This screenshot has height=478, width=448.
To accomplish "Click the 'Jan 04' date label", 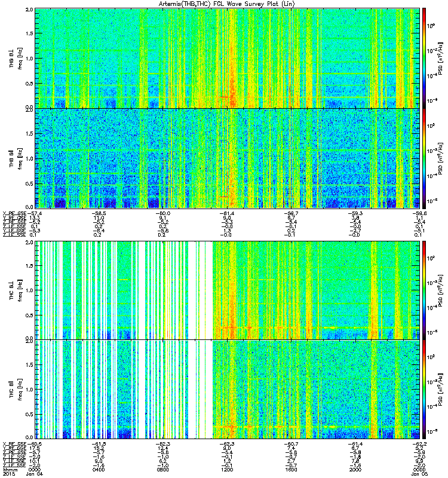I will (35, 474).
